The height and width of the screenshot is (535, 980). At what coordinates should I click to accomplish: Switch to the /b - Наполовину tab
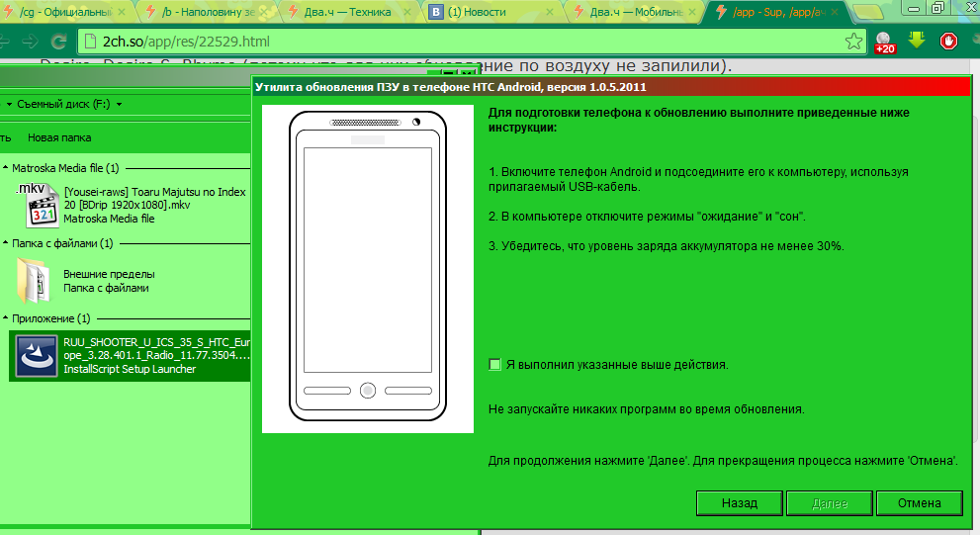point(208,11)
